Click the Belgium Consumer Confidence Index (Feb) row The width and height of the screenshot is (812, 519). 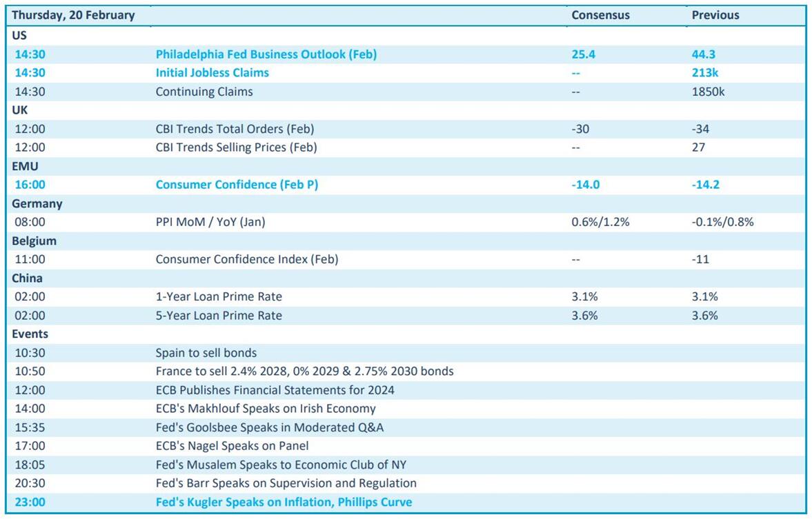[x=246, y=260]
